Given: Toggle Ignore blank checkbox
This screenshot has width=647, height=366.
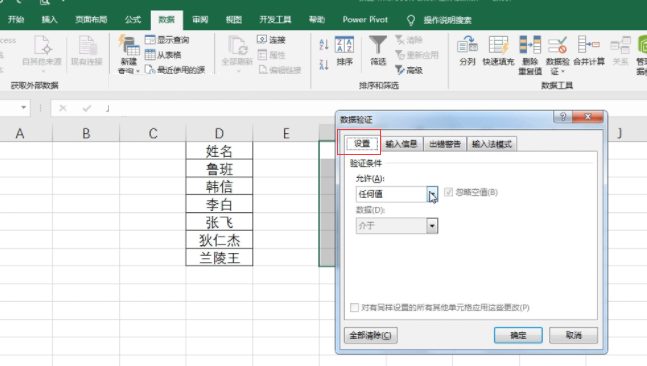Looking at the screenshot, I should (x=449, y=192).
